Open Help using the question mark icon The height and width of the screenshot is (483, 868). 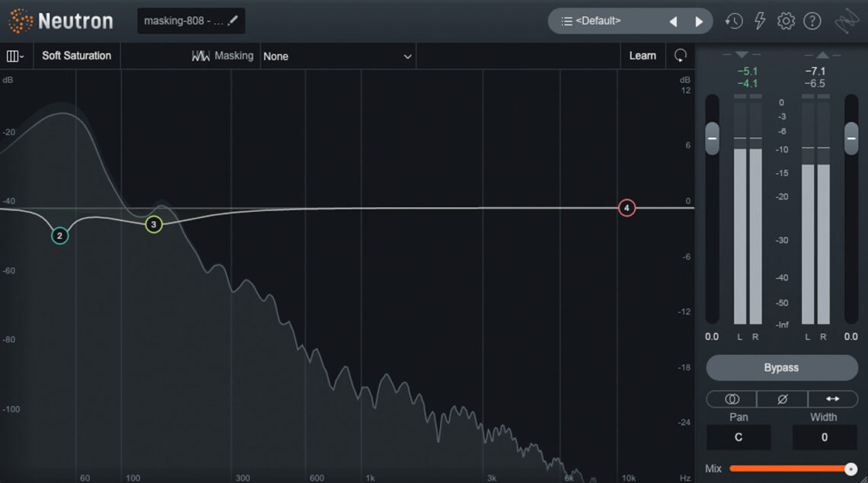(x=812, y=21)
